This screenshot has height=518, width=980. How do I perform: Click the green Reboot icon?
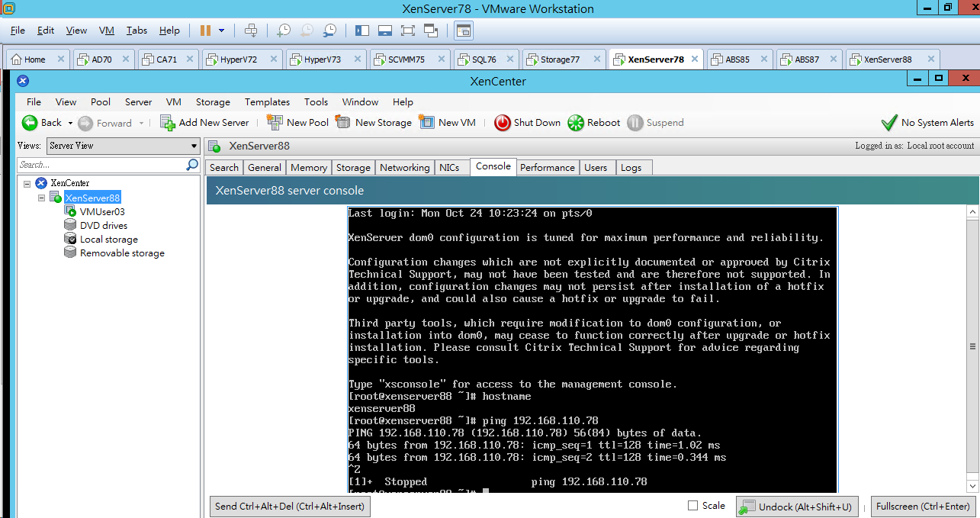576,123
